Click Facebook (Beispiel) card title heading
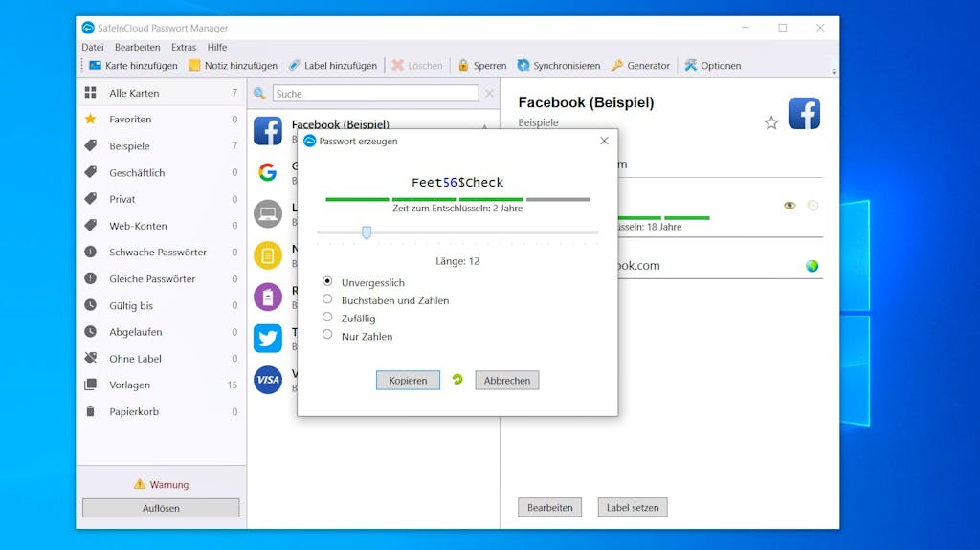The image size is (980, 550). (x=587, y=102)
